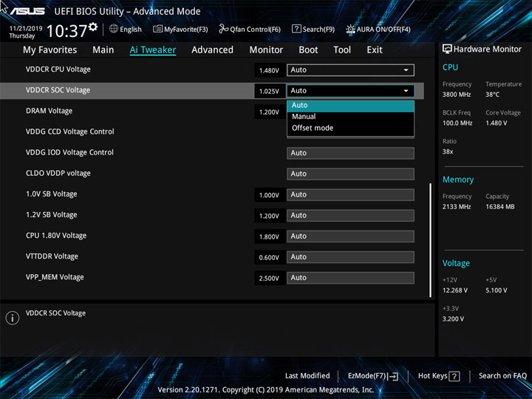This screenshot has width=532, height=399.
Task: Click the VDDG IOD Voltage Control field
Action: point(350,153)
